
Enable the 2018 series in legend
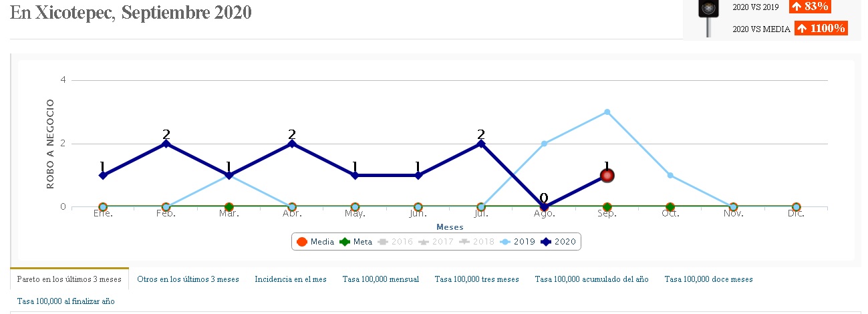(x=476, y=242)
